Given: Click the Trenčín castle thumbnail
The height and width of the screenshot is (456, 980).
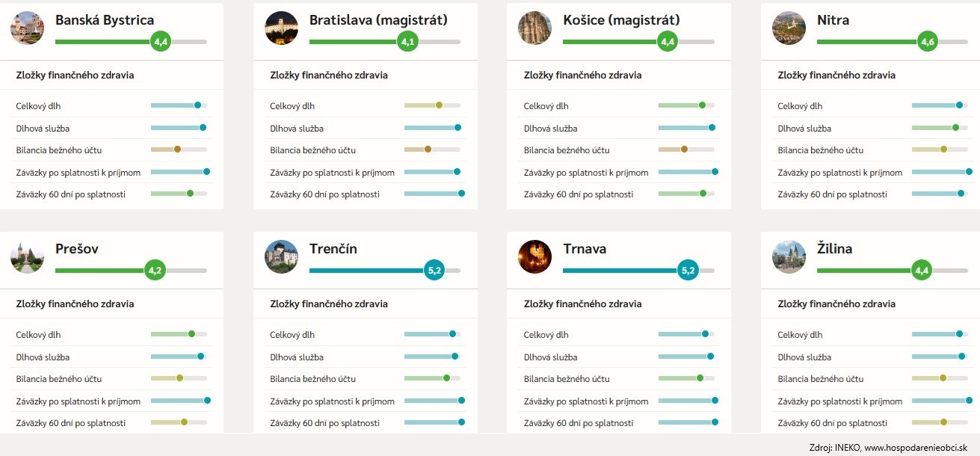Looking at the screenshot, I should tap(281, 257).
